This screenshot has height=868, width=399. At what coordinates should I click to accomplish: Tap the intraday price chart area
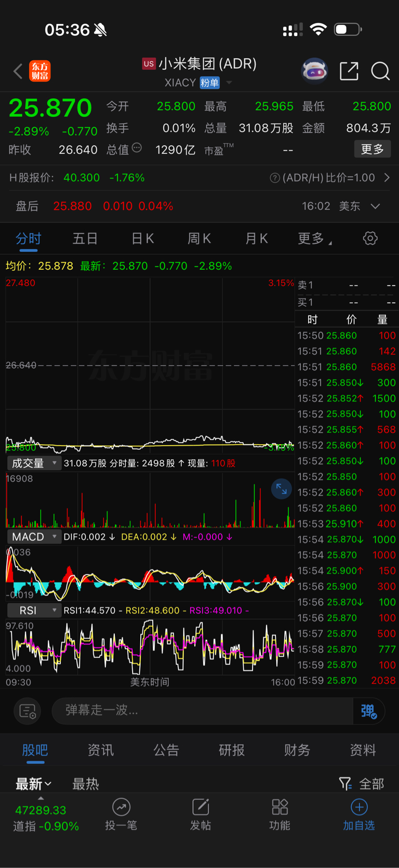click(x=150, y=366)
